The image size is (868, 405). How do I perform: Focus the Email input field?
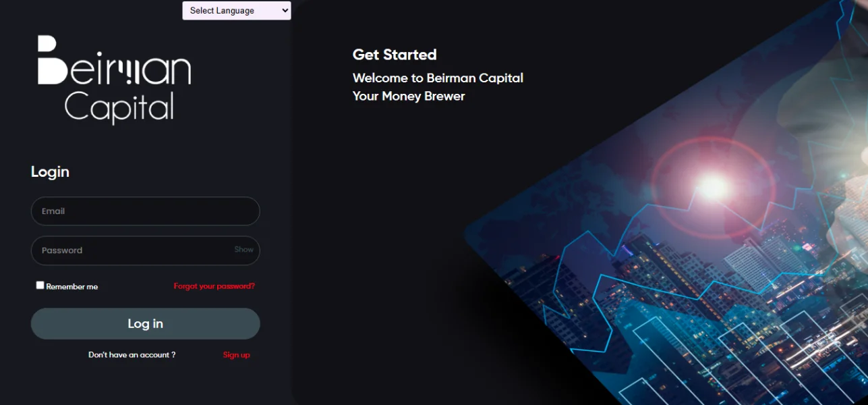tap(146, 211)
